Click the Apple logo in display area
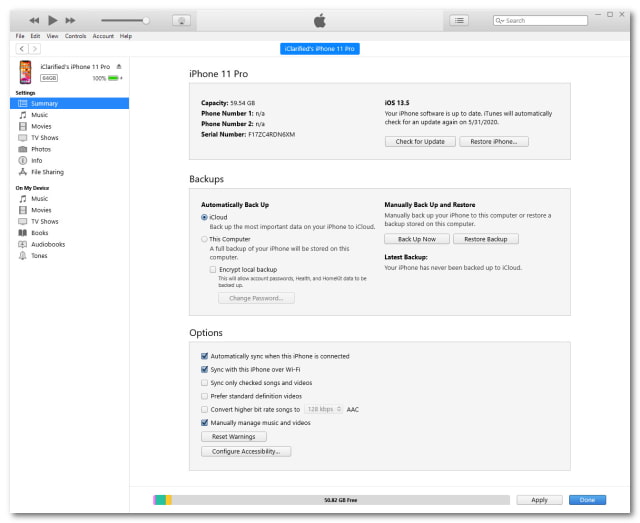Viewport: 640px width, 523px height. coord(320,20)
